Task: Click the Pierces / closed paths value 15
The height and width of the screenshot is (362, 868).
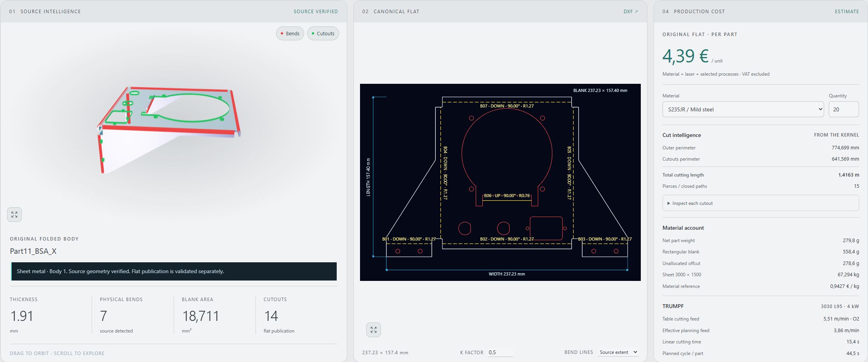Action: 856,186
